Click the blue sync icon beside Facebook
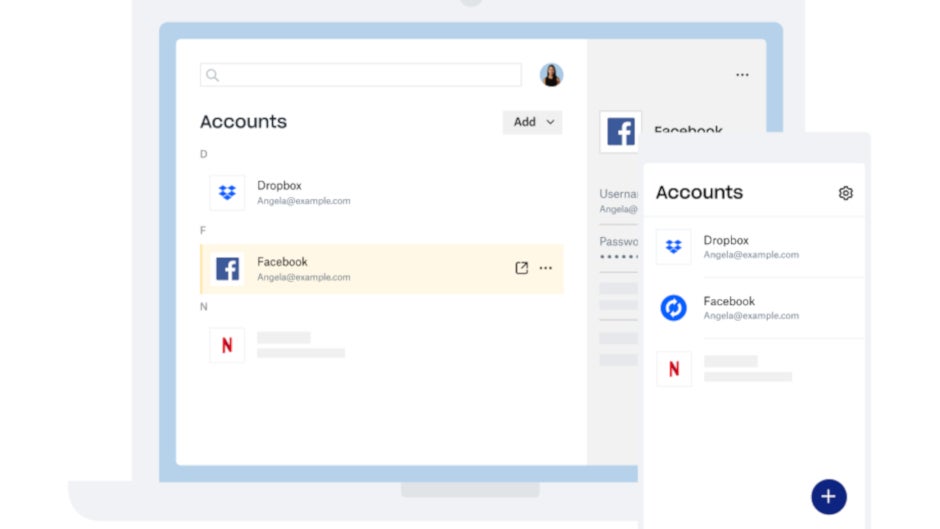940x529 pixels. coord(673,308)
